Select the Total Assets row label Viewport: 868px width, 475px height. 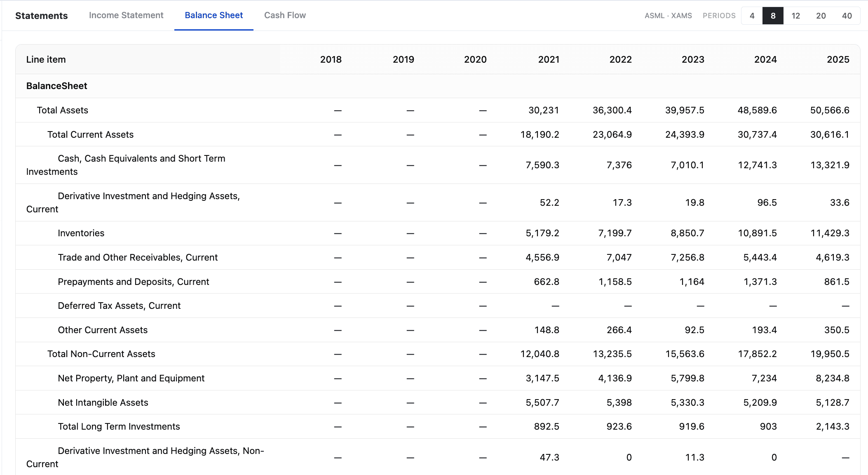click(62, 110)
